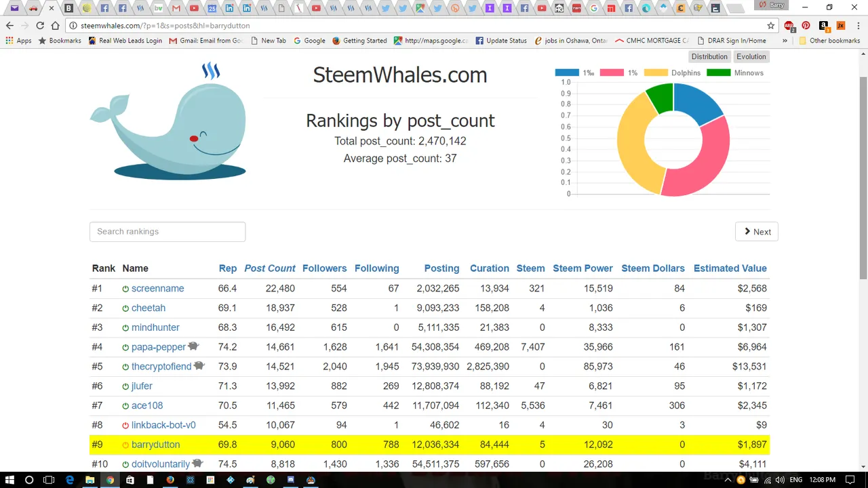
Task: Open the Amazon extension icon
Action: [823, 26]
